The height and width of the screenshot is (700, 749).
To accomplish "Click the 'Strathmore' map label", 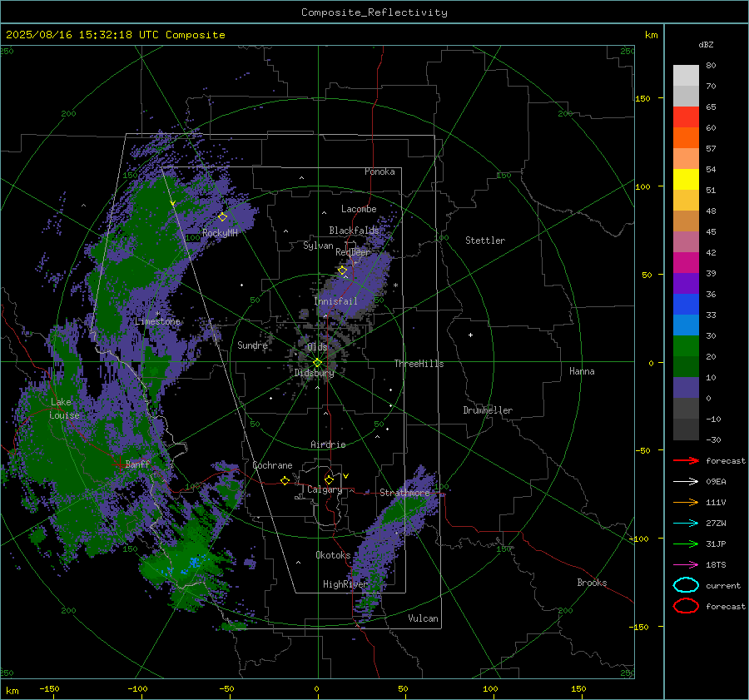I will pyautogui.click(x=404, y=493).
